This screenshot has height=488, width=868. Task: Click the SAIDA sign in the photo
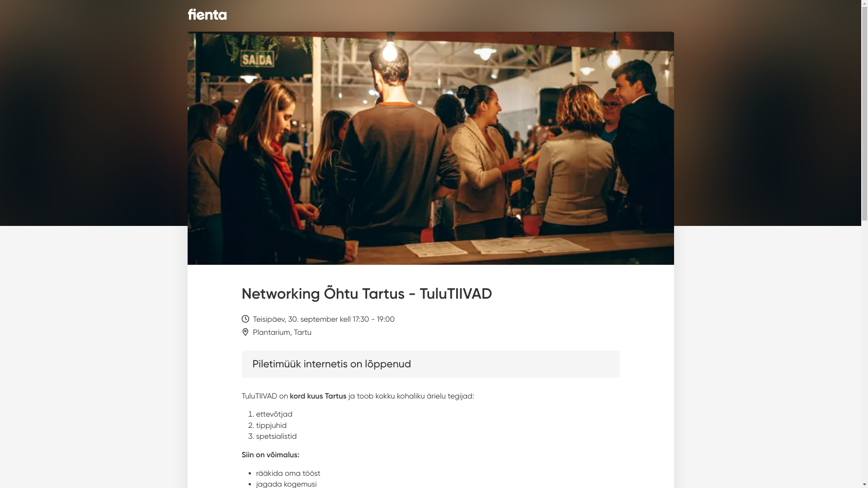pos(257,60)
